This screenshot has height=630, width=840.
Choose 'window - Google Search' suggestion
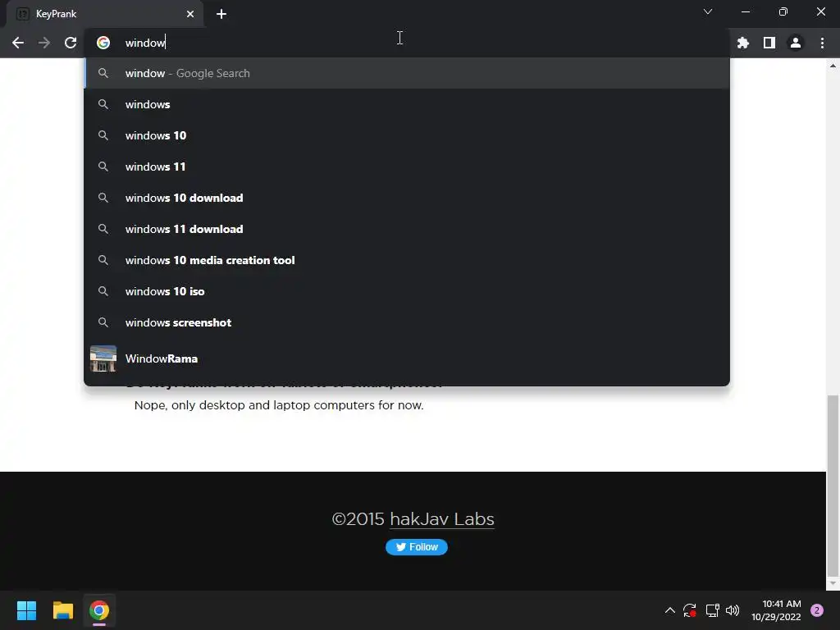tap(407, 73)
